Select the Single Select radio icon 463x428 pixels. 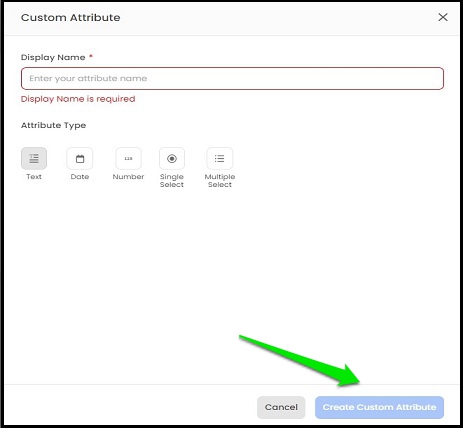(x=172, y=159)
